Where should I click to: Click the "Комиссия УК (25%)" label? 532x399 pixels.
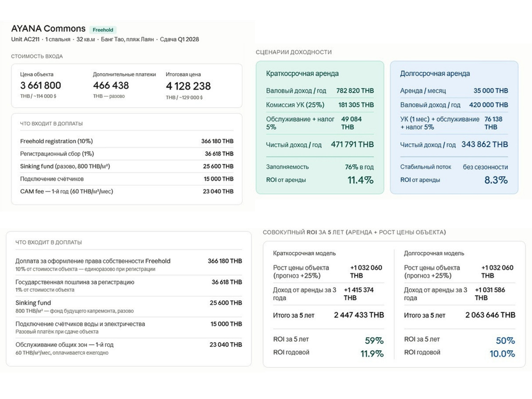[x=295, y=105]
